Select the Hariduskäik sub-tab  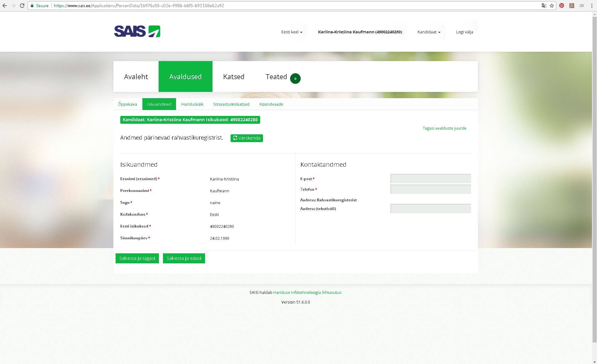click(192, 104)
